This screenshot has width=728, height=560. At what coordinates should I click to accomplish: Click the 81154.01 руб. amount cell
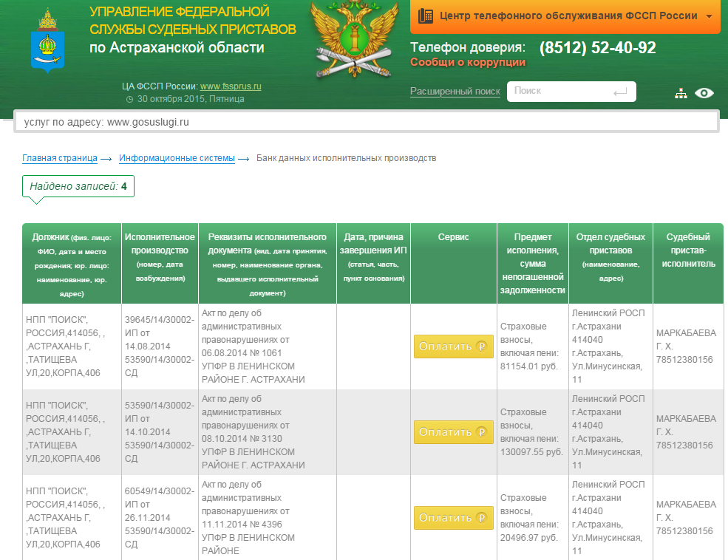(x=533, y=346)
